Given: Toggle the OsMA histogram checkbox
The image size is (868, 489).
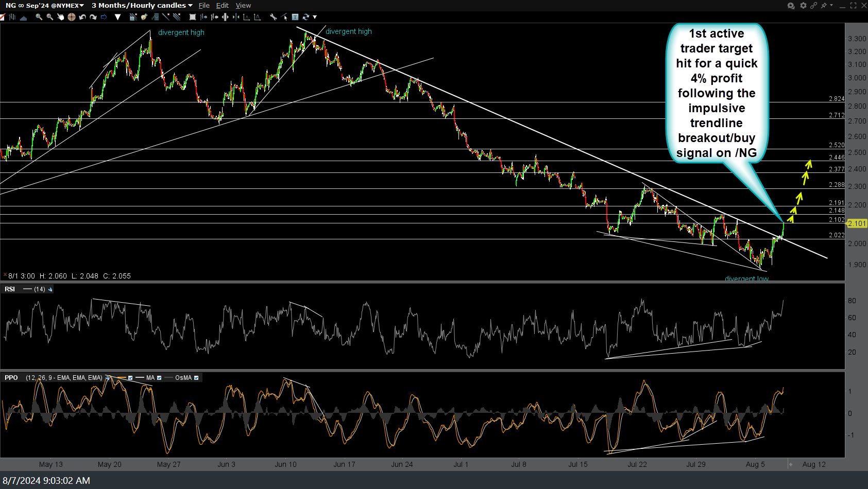Looking at the screenshot, I should [x=196, y=378].
